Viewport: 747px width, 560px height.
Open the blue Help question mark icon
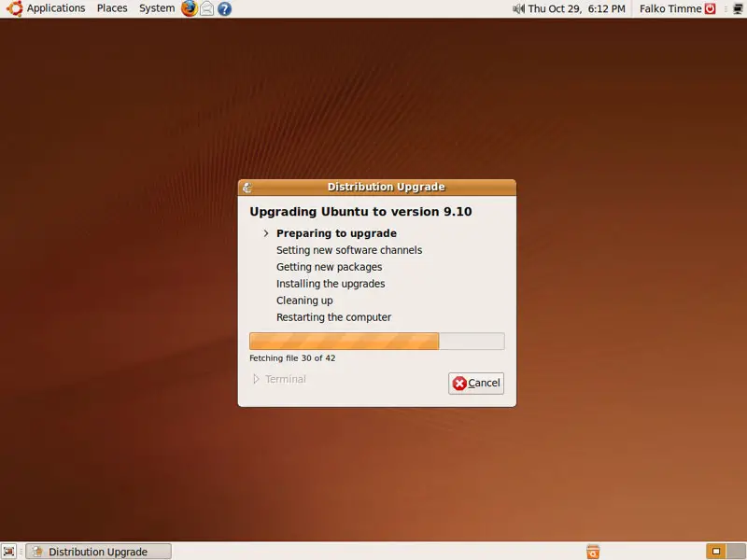pyautogui.click(x=224, y=8)
